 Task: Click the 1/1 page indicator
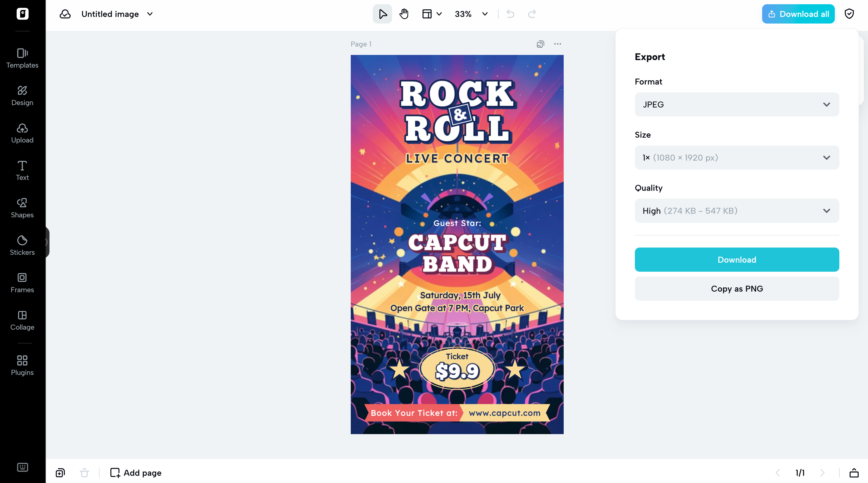(x=800, y=472)
